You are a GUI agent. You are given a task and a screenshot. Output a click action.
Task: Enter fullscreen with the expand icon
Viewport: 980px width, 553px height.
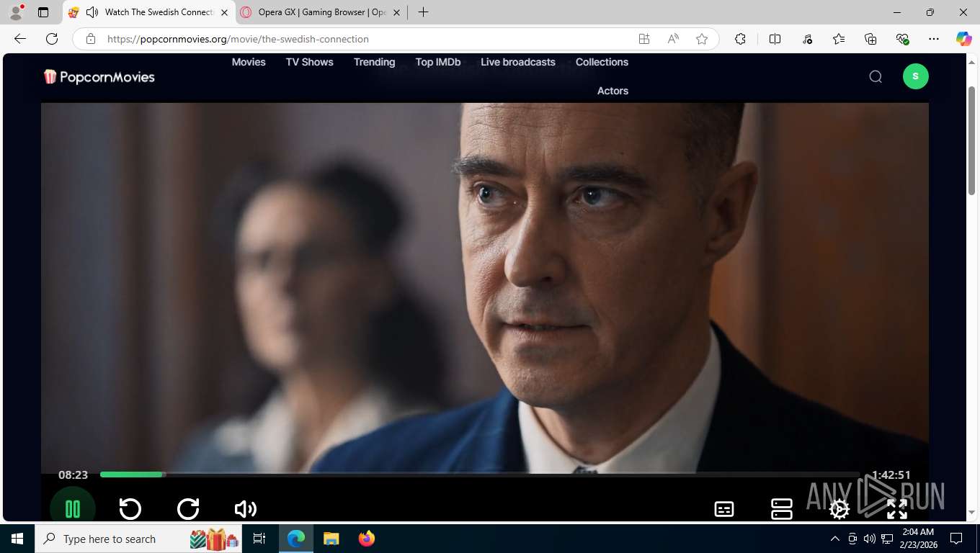click(x=897, y=509)
